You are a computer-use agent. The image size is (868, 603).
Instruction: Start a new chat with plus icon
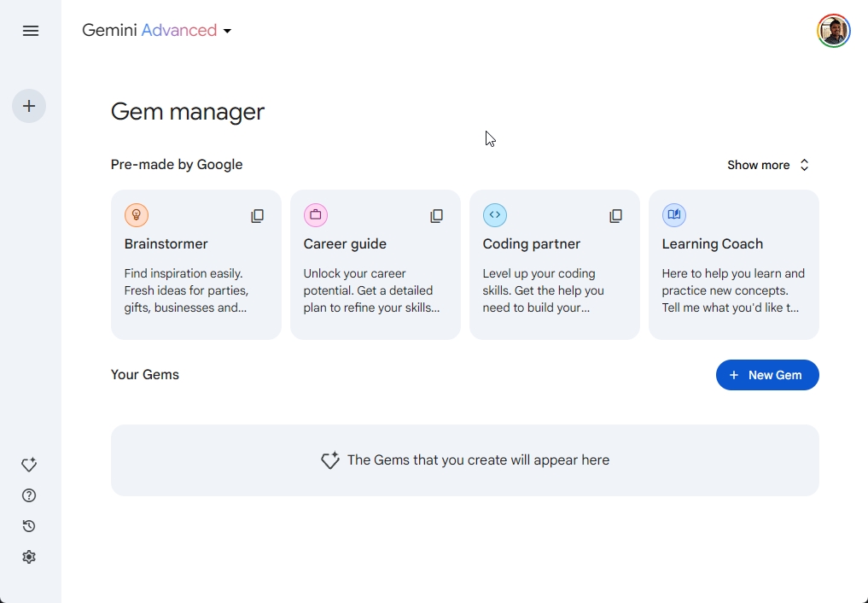point(29,106)
